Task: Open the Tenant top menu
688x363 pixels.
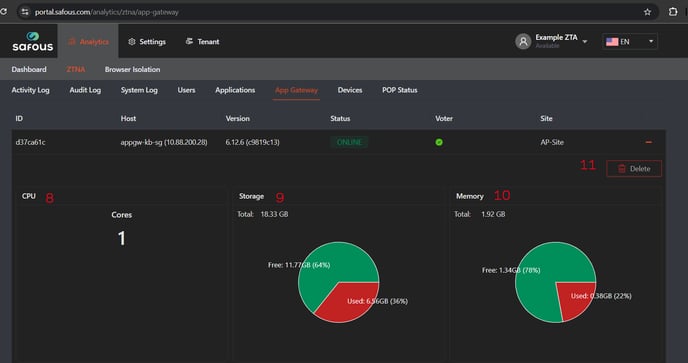Action: [202, 42]
